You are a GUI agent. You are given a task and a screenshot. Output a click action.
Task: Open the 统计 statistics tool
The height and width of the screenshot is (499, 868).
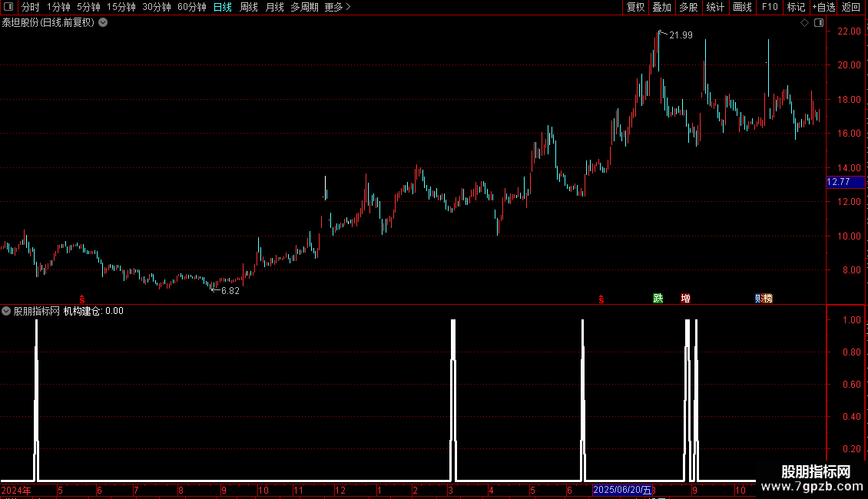[715, 7]
